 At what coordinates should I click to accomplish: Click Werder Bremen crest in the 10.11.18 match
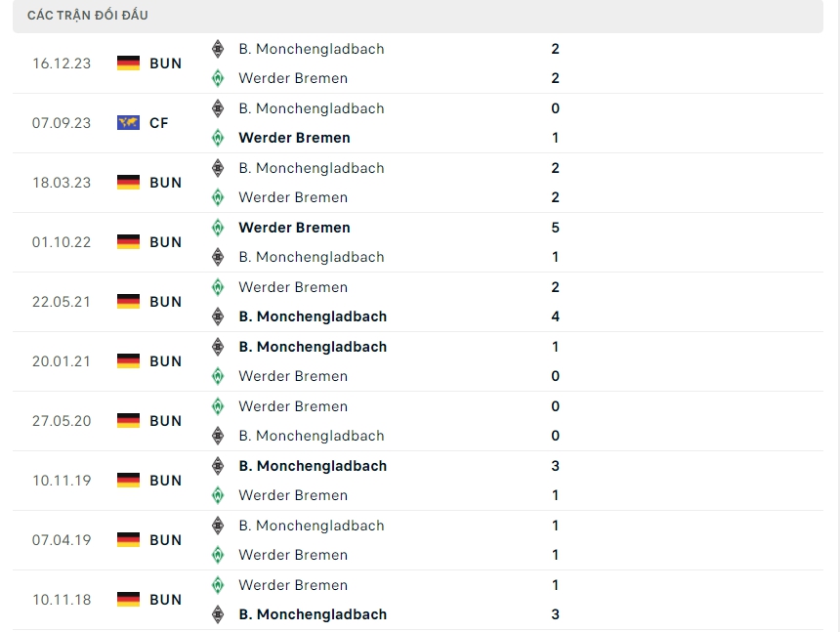(x=218, y=585)
